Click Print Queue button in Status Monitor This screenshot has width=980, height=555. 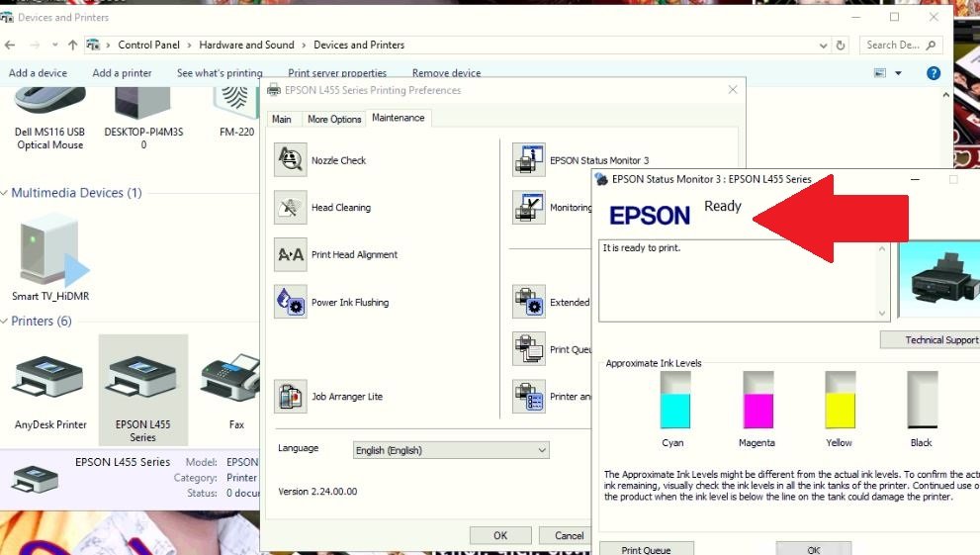click(x=647, y=549)
